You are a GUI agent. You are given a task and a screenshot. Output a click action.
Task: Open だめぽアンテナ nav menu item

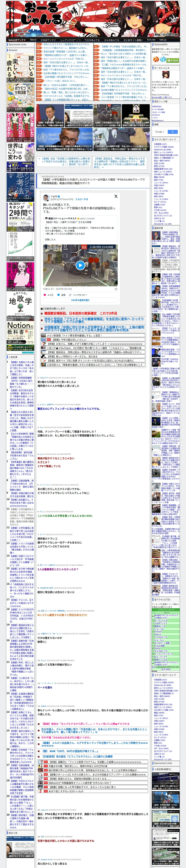[x=48, y=40]
